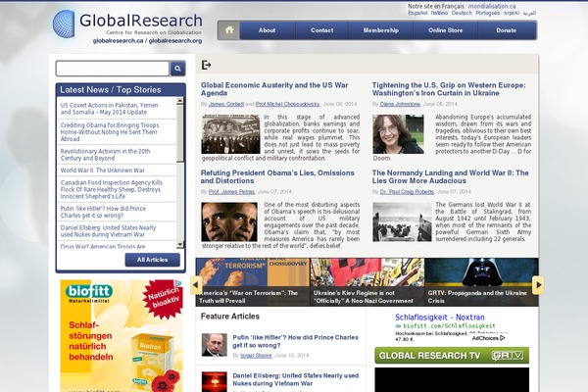Screen dimensions: 588x392
Task: Click the scroll up arrow in Latest News
Action: click(x=180, y=101)
